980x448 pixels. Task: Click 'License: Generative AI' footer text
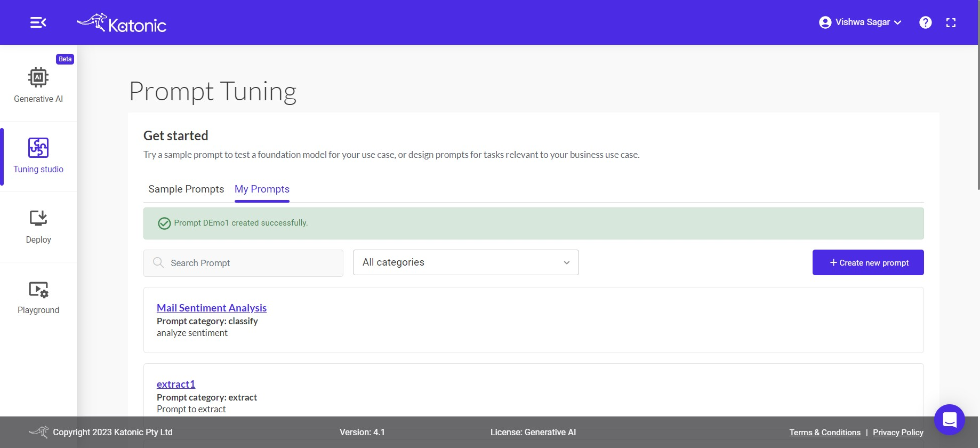(533, 432)
